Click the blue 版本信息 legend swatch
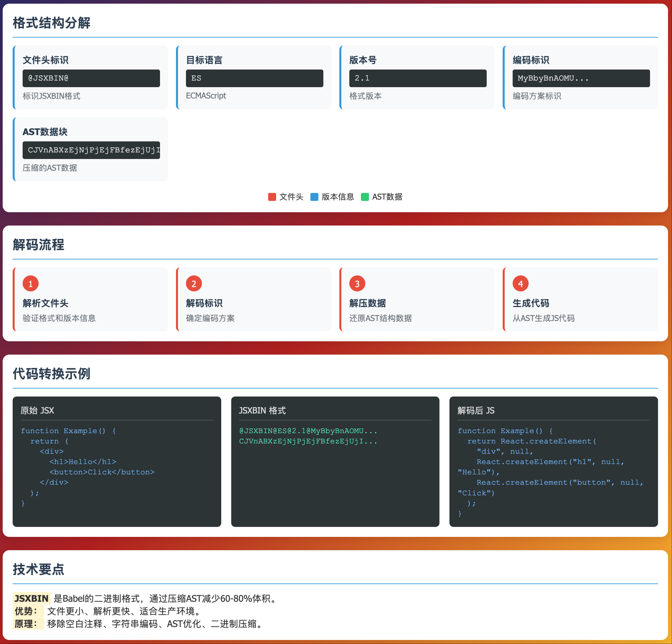 (314, 197)
